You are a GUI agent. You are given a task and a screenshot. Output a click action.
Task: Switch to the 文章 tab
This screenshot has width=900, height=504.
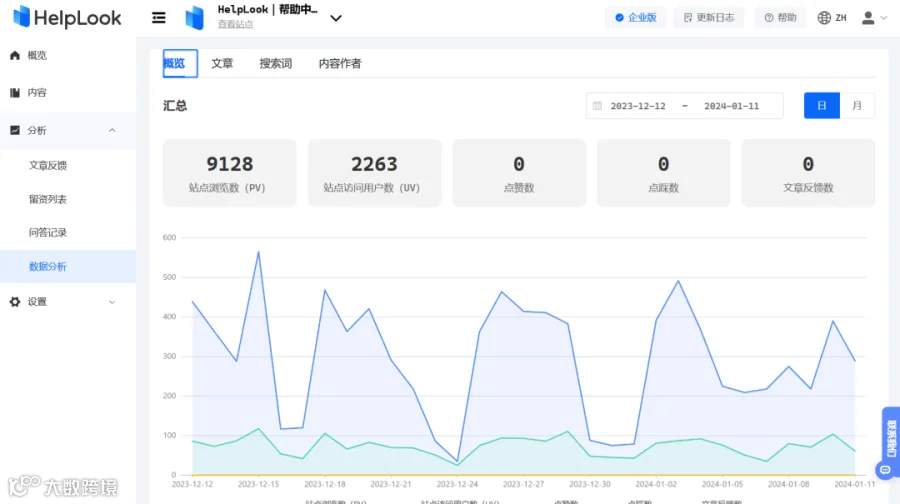[x=222, y=63]
